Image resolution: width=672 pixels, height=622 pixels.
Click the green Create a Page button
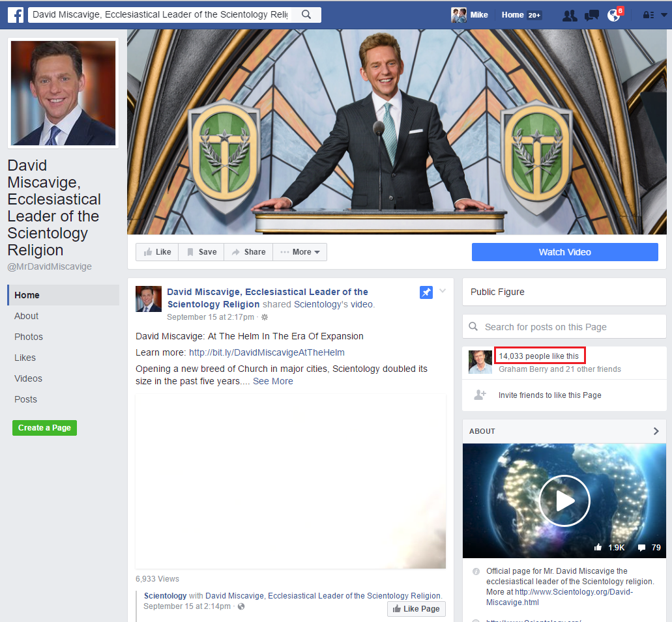tap(44, 427)
